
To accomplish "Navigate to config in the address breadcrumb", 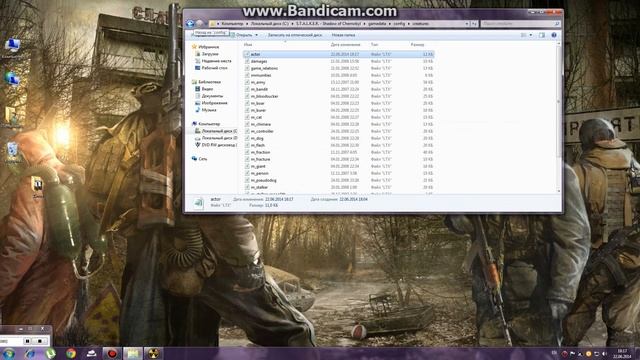I will (399, 24).
